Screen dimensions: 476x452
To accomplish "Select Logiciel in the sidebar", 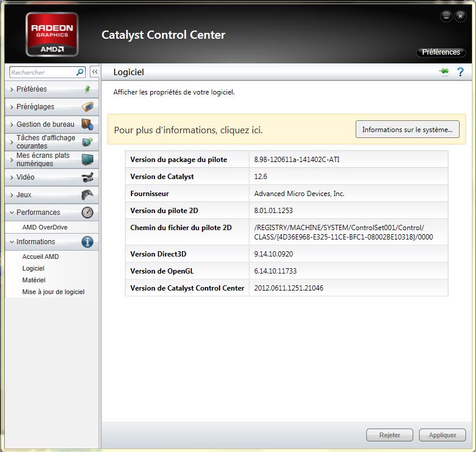I will (33, 269).
